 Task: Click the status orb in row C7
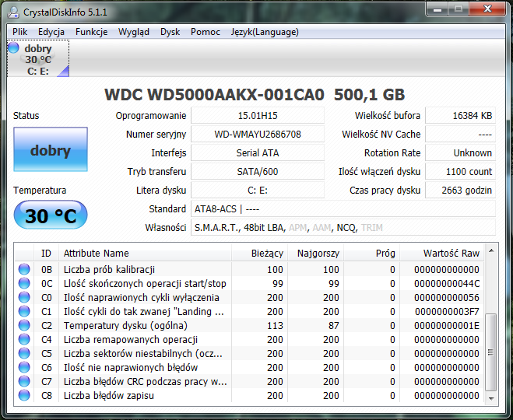(x=24, y=381)
